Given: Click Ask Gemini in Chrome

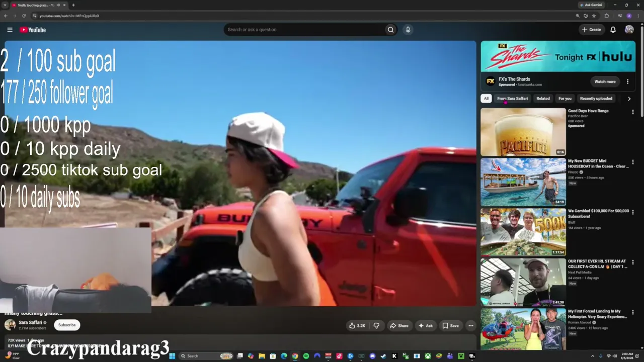Looking at the screenshot, I should coord(591,5).
